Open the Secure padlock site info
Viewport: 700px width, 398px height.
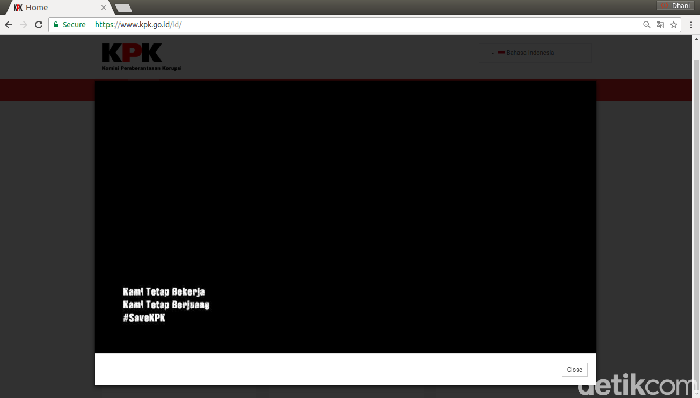coord(69,25)
